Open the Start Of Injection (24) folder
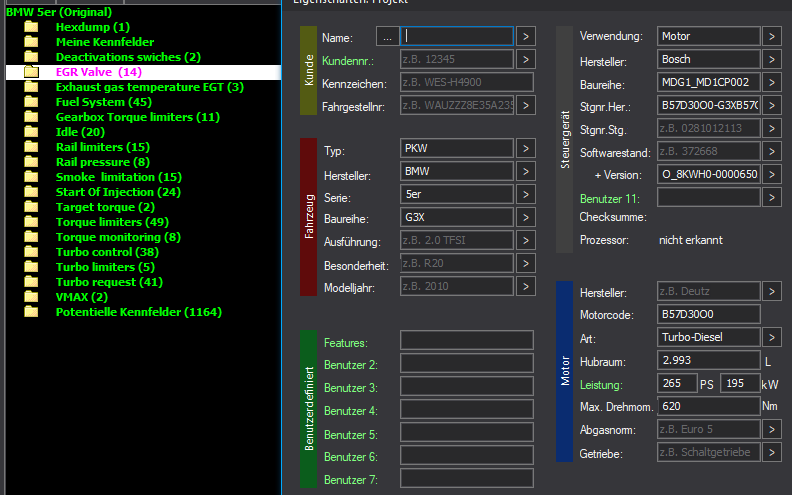Viewport: 792px width, 495px height. point(118,192)
